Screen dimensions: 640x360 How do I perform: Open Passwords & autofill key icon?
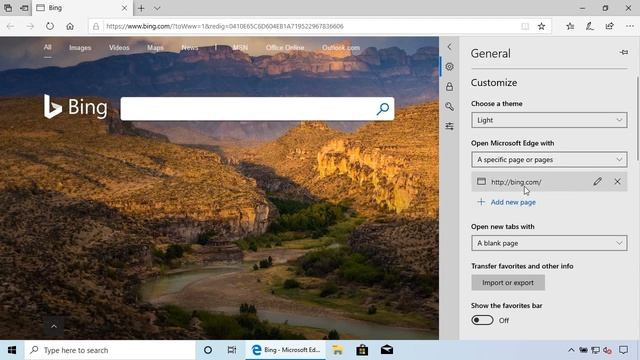click(x=449, y=106)
